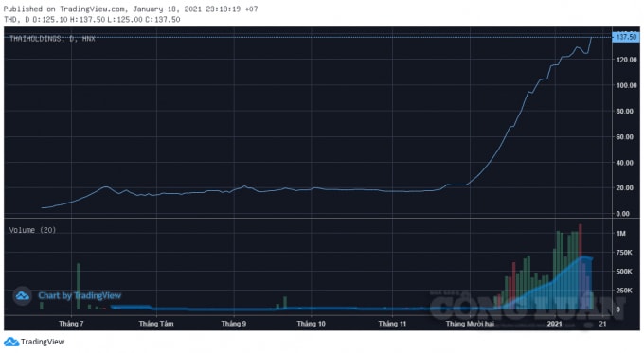This screenshot has width=644, height=353.
Task: Click the '2021' time axis label
Action: pos(554,324)
